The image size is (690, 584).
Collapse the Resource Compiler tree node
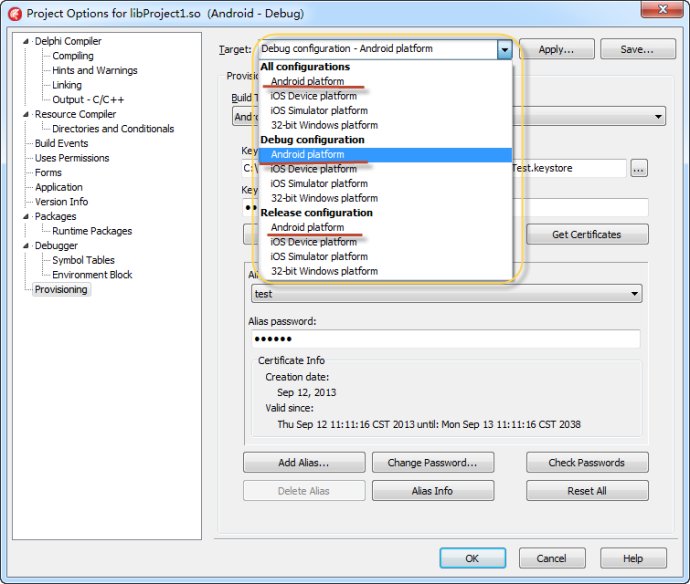pyautogui.click(x=26, y=114)
